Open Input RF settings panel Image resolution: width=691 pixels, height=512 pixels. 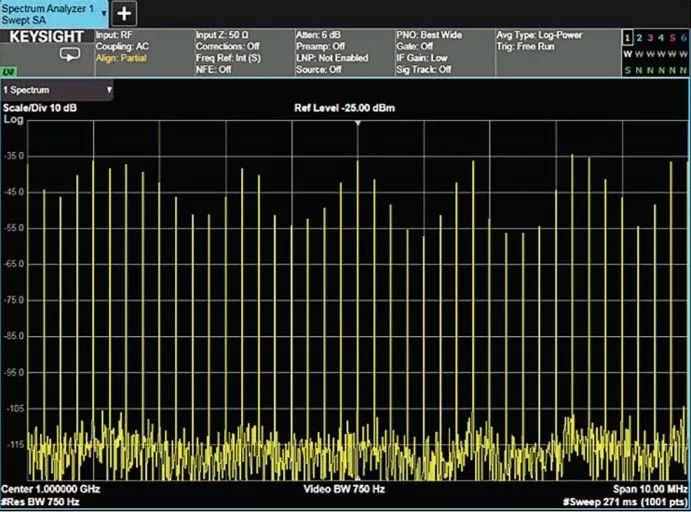coord(116,35)
